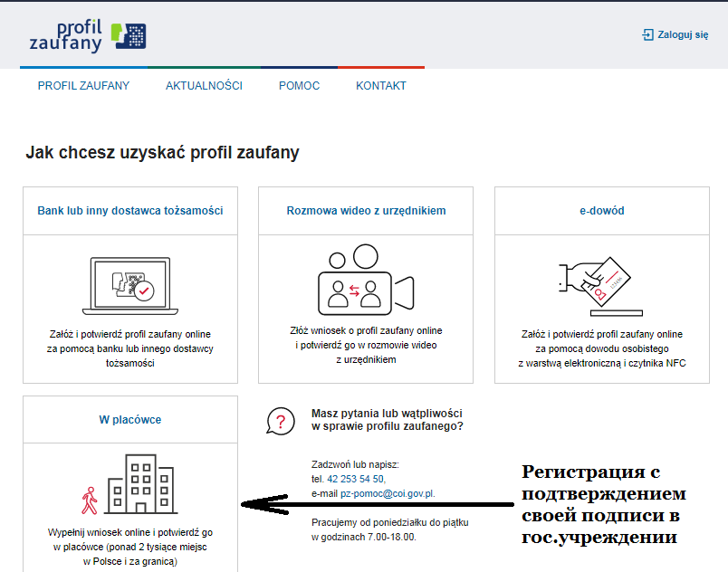
Task: Click the profil zaufany logo
Action: click(x=87, y=34)
